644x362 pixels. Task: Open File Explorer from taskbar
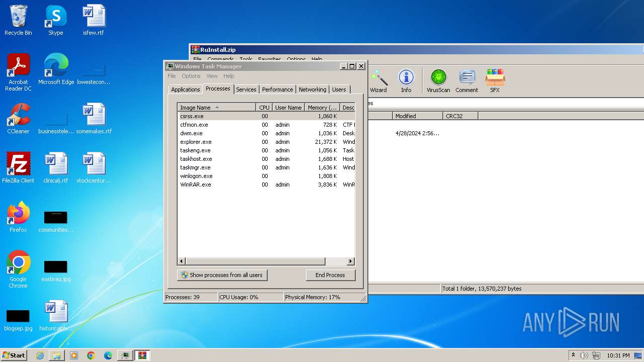click(x=57, y=355)
